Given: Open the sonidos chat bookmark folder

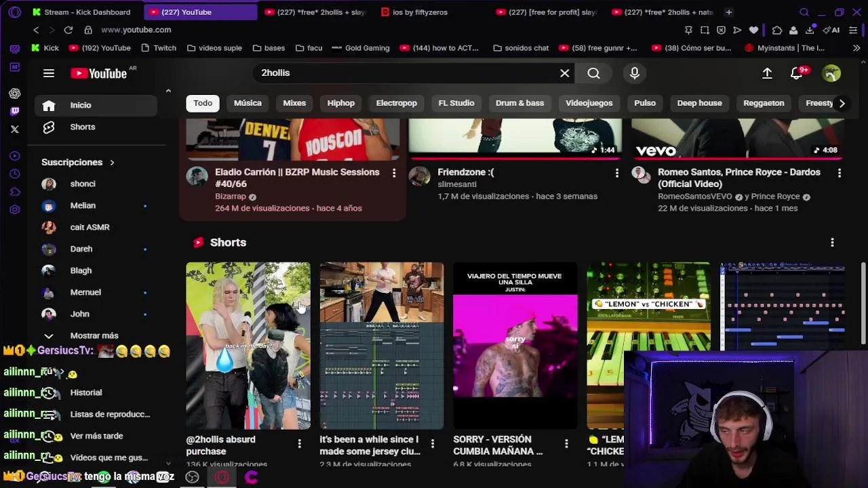Looking at the screenshot, I should 521,48.
